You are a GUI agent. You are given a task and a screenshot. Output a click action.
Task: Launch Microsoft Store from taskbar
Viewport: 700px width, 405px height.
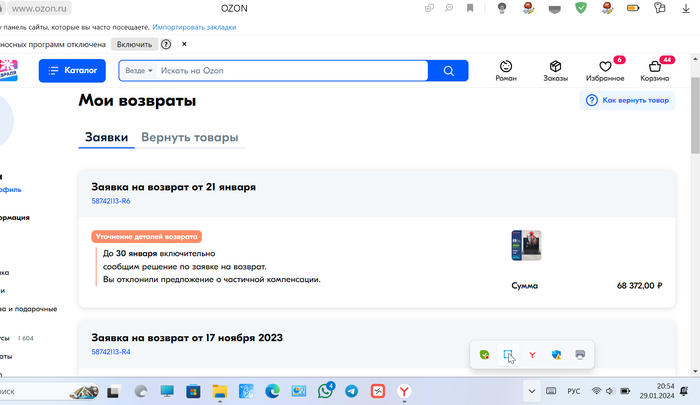(193, 392)
